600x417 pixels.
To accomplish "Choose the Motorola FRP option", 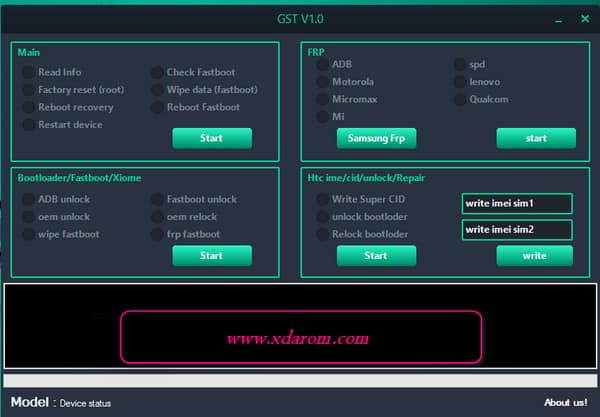I will point(323,82).
